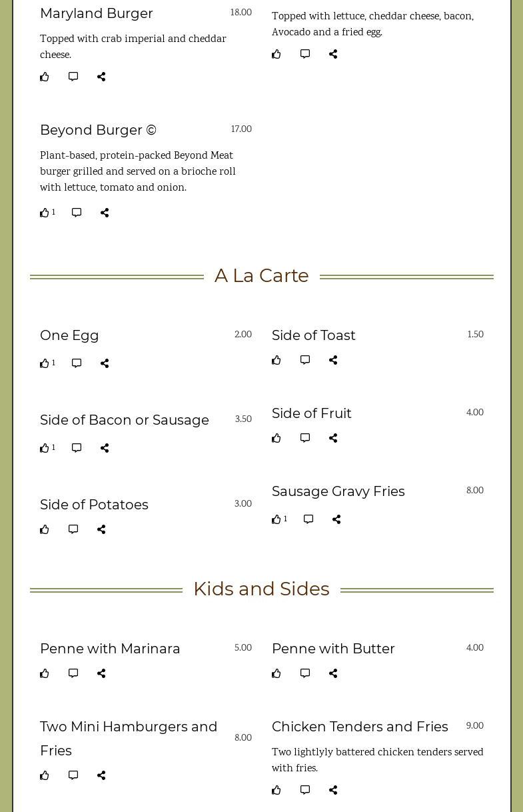Click the A La Carte section heading
The width and height of the screenshot is (523, 812).
[261, 275]
